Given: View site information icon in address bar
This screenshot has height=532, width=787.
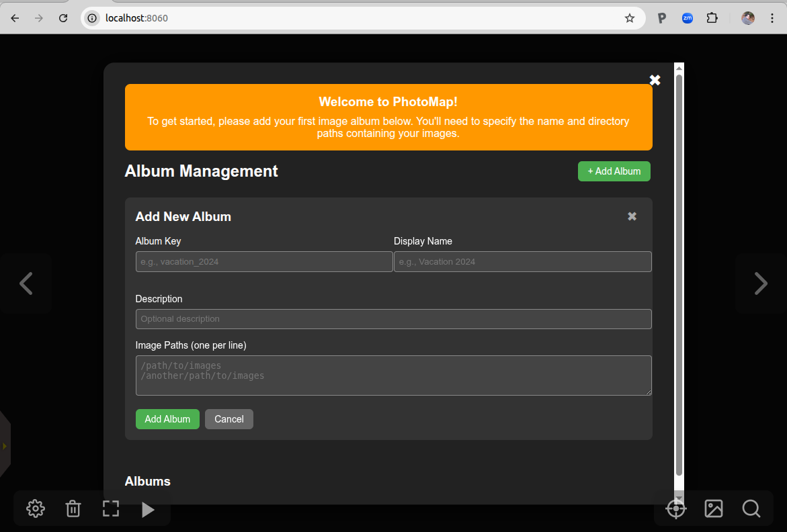Looking at the screenshot, I should click(92, 18).
